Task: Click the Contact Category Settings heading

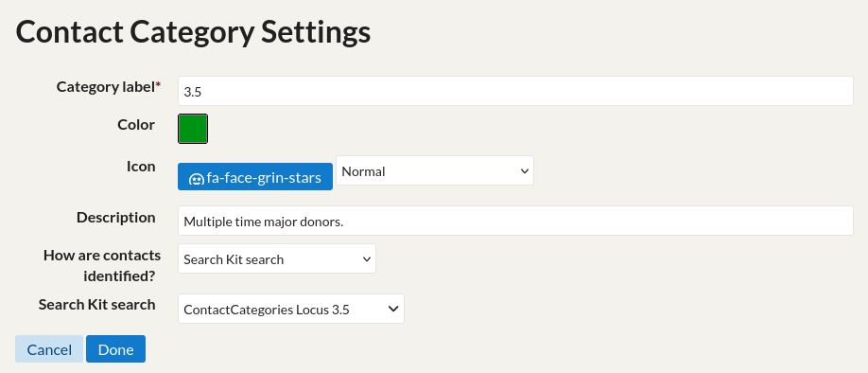Action: click(193, 32)
